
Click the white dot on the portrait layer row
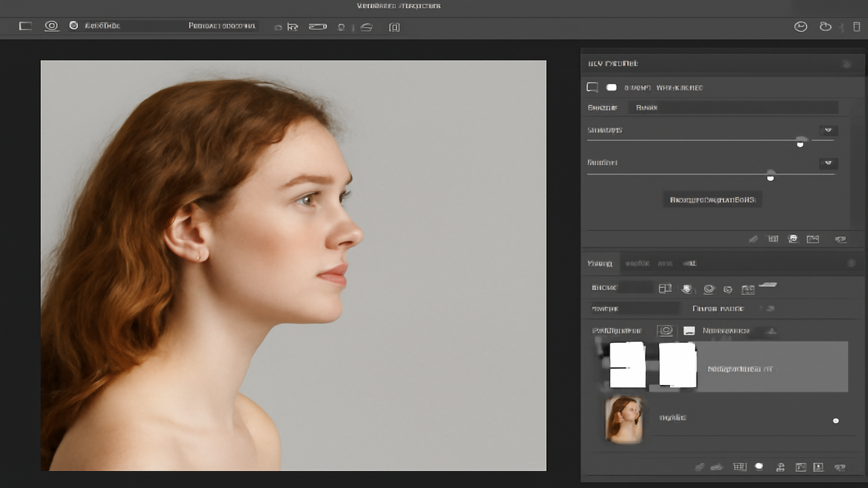(835, 421)
